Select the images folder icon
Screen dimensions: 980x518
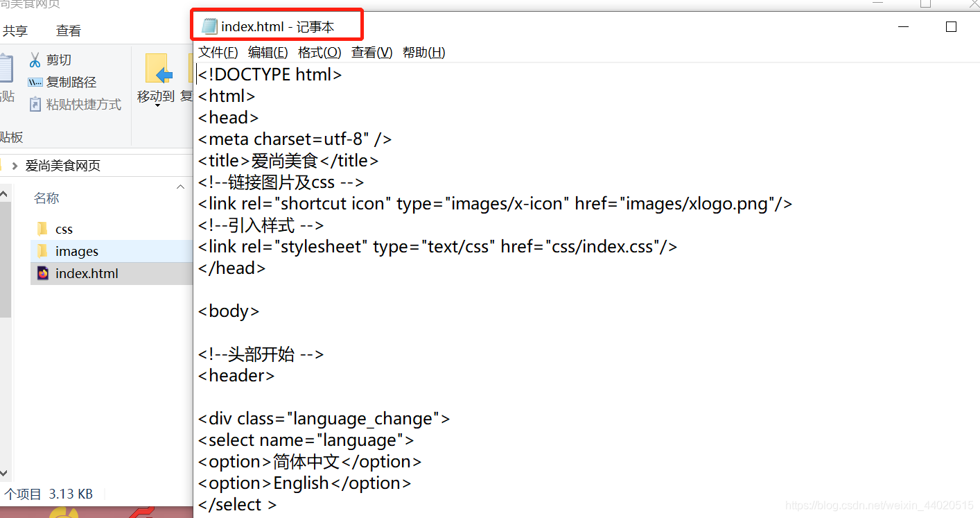point(43,251)
